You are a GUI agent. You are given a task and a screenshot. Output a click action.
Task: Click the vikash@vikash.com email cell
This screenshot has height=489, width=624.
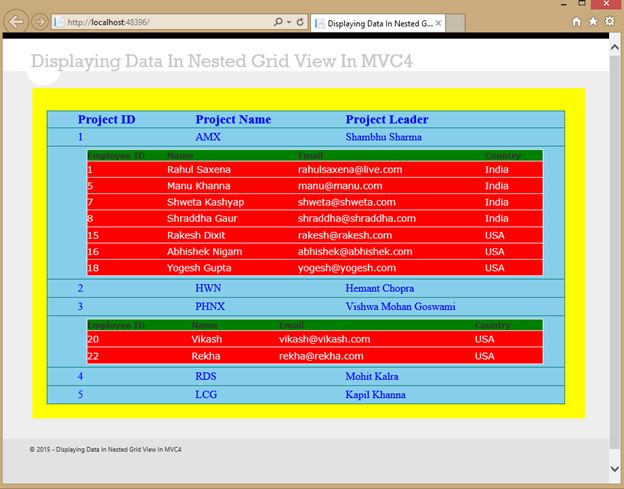[x=324, y=339]
